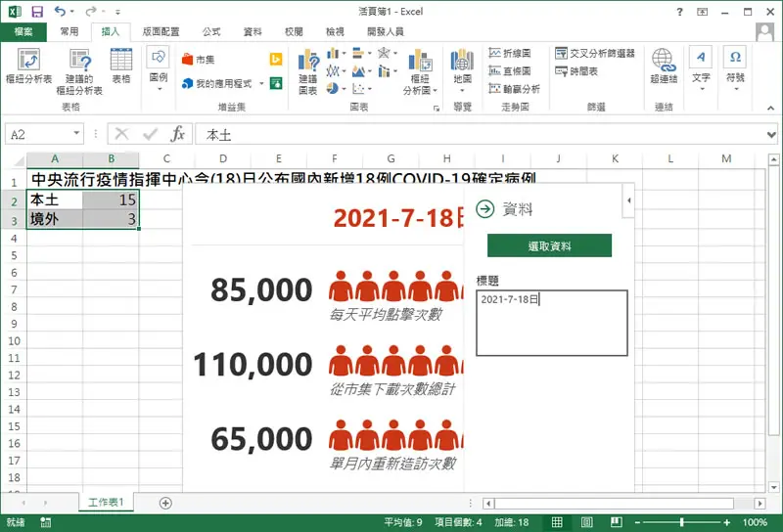
Task: Switch to Normal view in status bar
Action: pyautogui.click(x=557, y=522)
